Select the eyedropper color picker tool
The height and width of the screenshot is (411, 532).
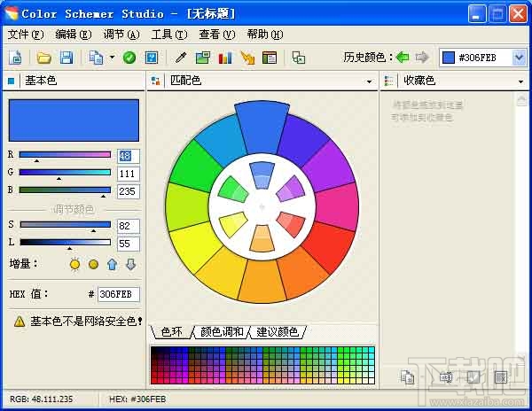[181, 58]
